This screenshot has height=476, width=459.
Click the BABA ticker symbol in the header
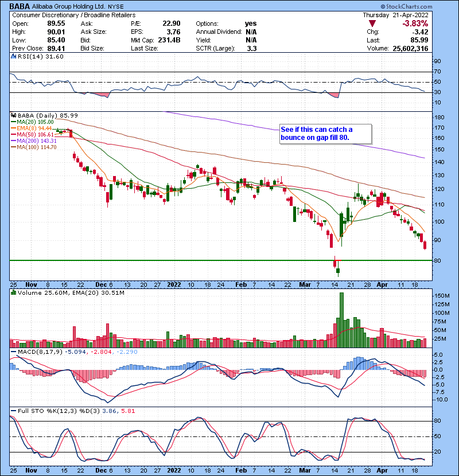(20, 6)
